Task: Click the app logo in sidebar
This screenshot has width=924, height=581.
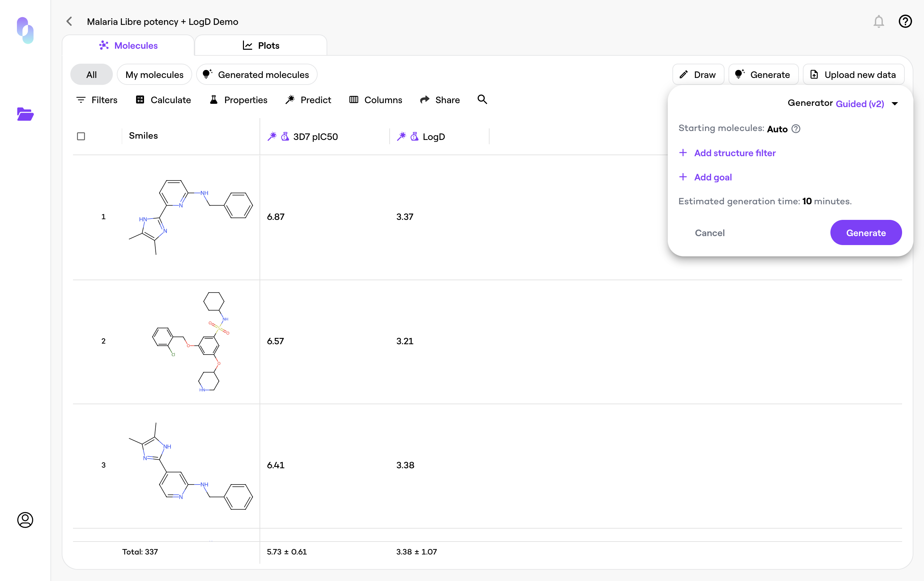Action: tap(25, 30)
